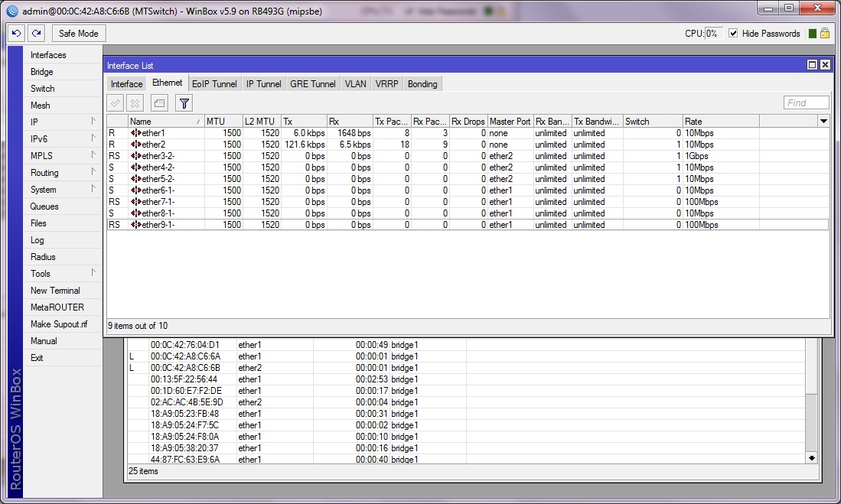Screen dimensions: 841x504
Task: Switch to the Bonding tab
Action: [422, 83]
